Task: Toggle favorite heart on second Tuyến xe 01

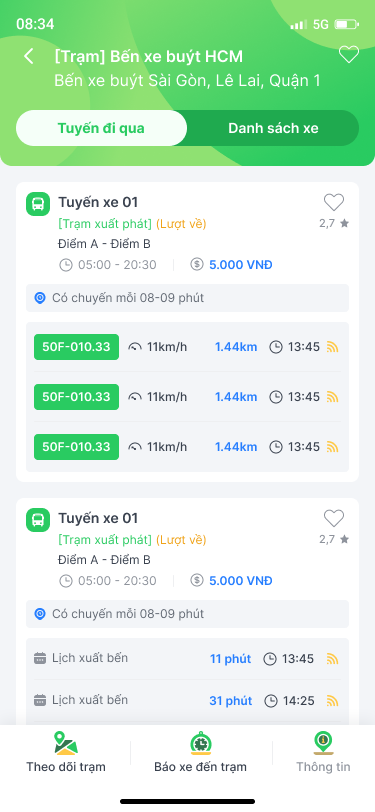Action: (334, 518)
